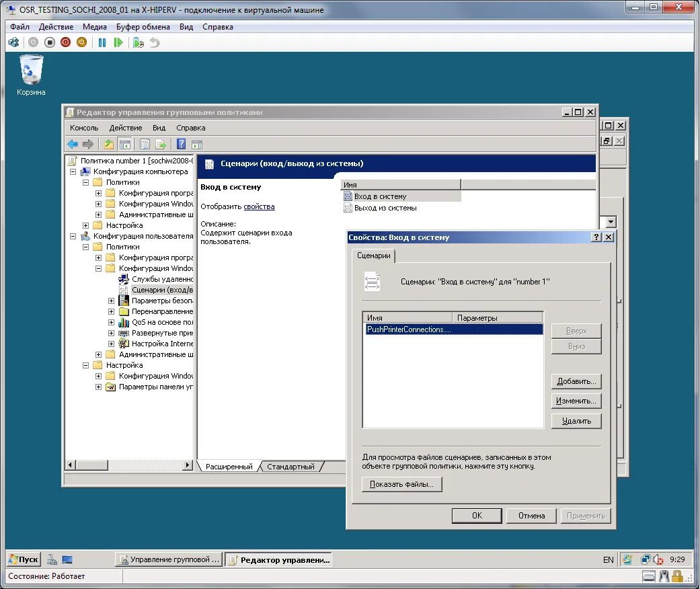Pause the virtual machine with blue pause icon
Screen dimensions: 700x589
click(102, 42)
